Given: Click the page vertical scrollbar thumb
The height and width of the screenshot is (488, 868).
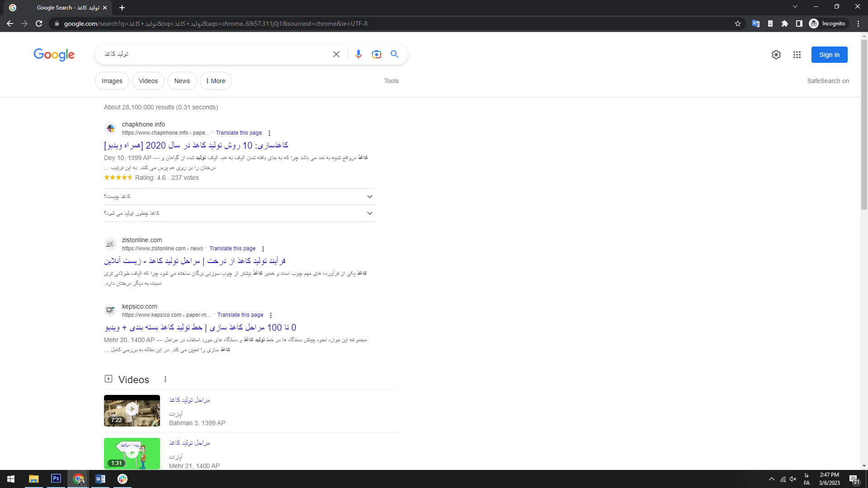Looking at the screenshot, I should 864,124.
